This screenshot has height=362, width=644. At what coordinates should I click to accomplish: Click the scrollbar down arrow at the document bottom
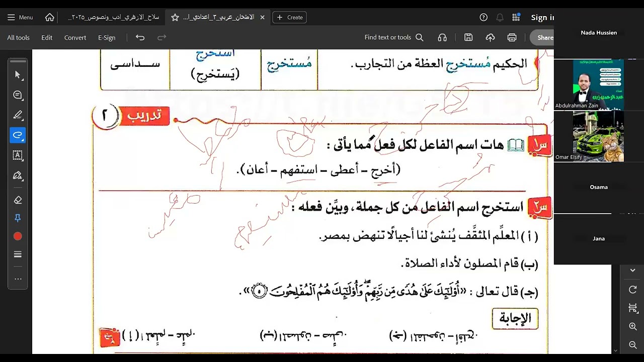pyautogui.click(x=616, y=350)
